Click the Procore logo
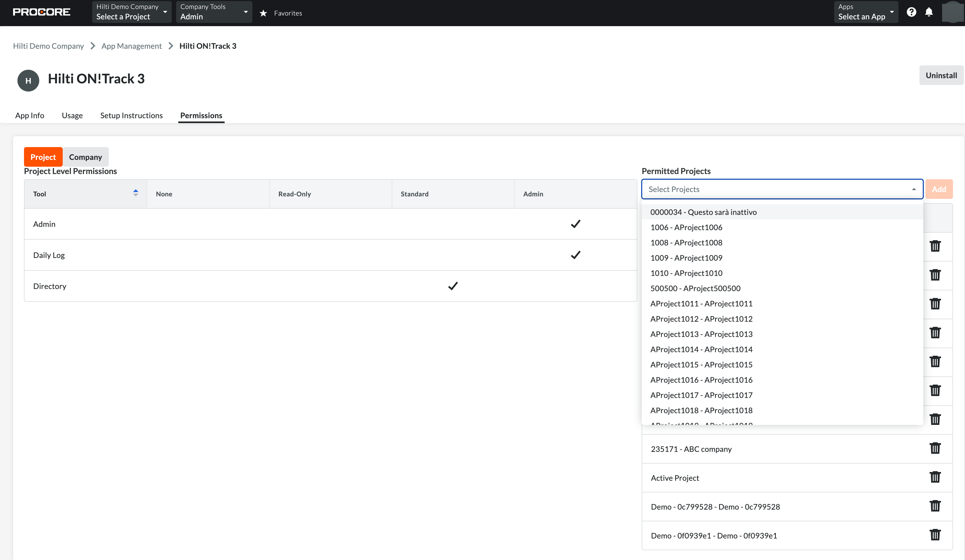The width and height of the screenshot is (965, 560). (41, 12)
